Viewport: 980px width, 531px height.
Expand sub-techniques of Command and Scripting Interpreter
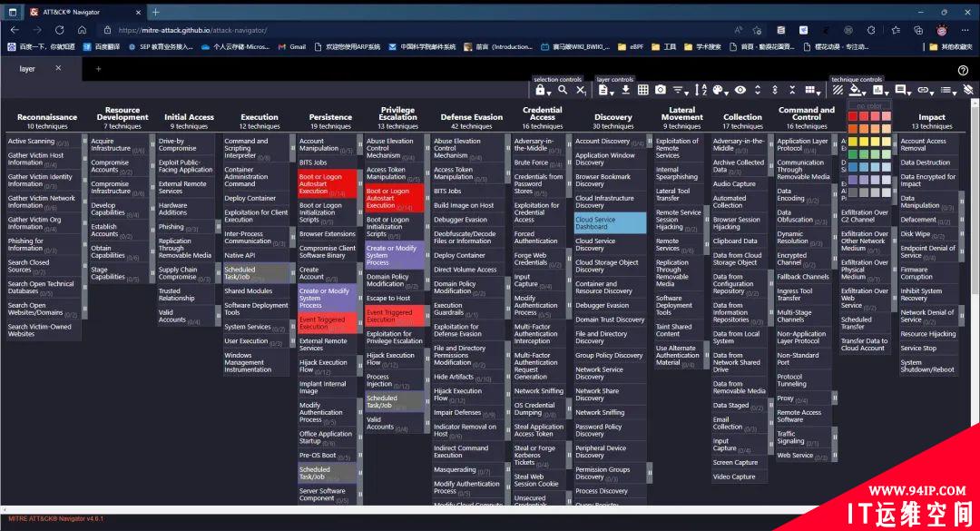292,148
